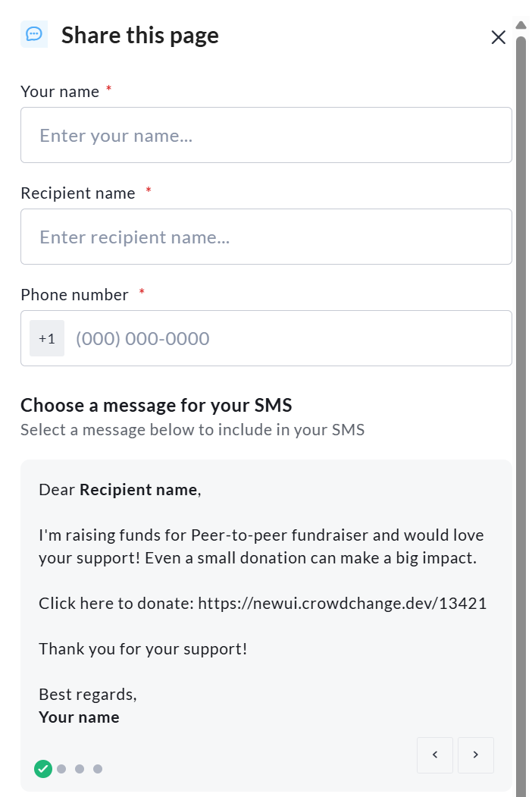Click the Phone number label
Viewport: 532px width, 797px height.
coord(74,295)
